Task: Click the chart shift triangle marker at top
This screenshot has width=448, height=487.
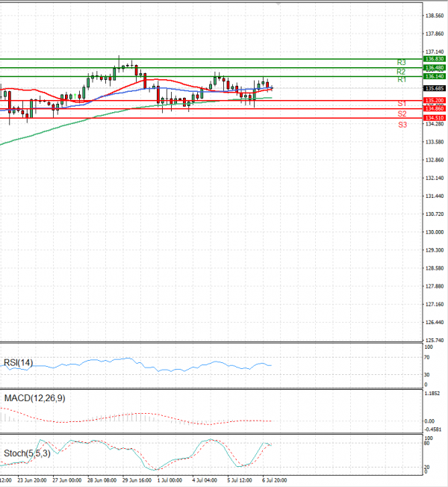Action: [279, 3]
